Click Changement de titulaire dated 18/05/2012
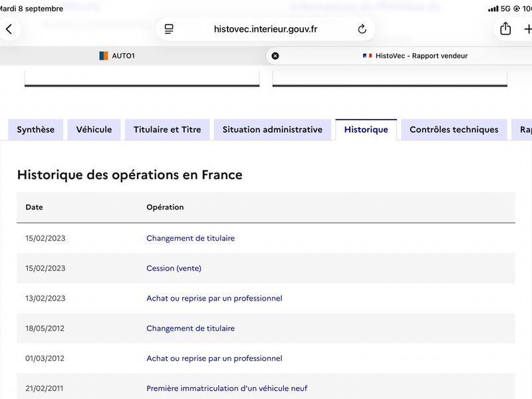 (x=190, y=329)
